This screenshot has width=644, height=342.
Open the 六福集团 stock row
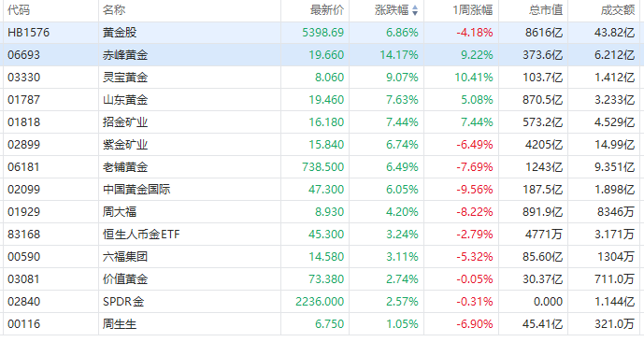click(322, 257)
